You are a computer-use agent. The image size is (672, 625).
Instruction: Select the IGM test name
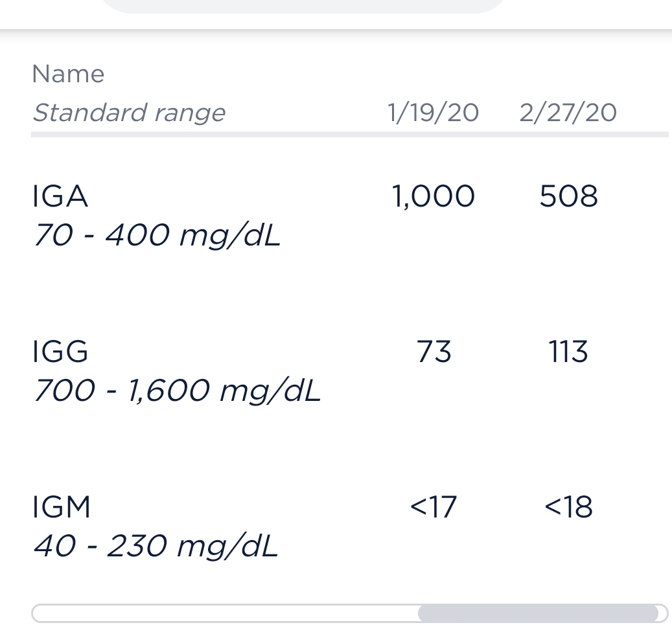(62, 506)
